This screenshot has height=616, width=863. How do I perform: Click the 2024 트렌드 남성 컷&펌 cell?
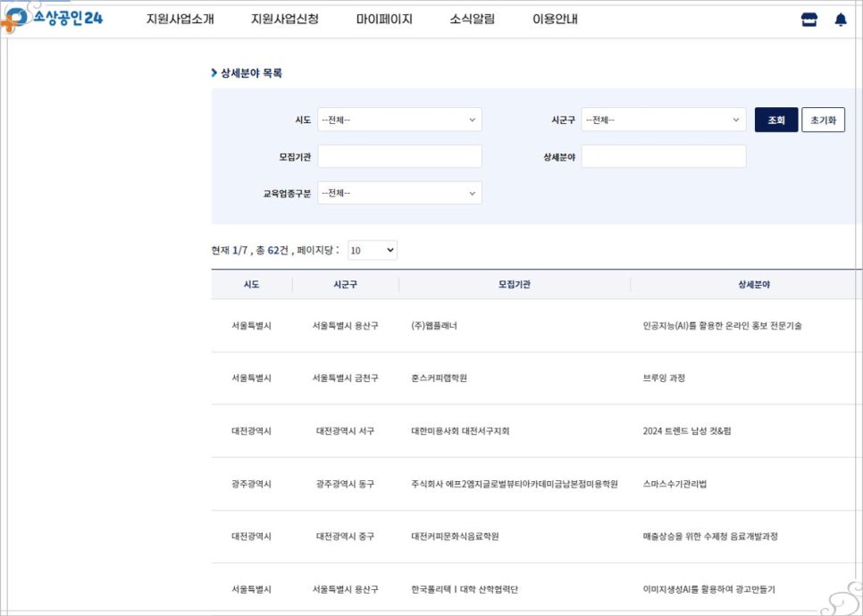tap(687, 431)
